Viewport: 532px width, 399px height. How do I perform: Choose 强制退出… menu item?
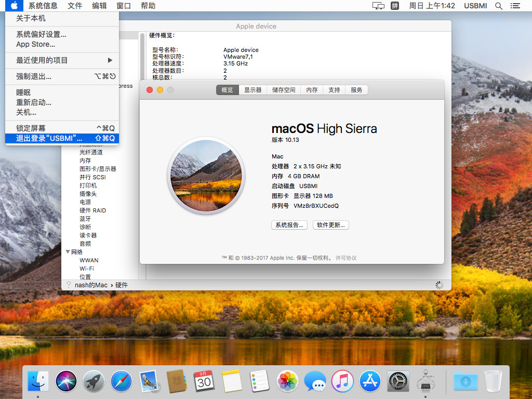tap(62, 76)
